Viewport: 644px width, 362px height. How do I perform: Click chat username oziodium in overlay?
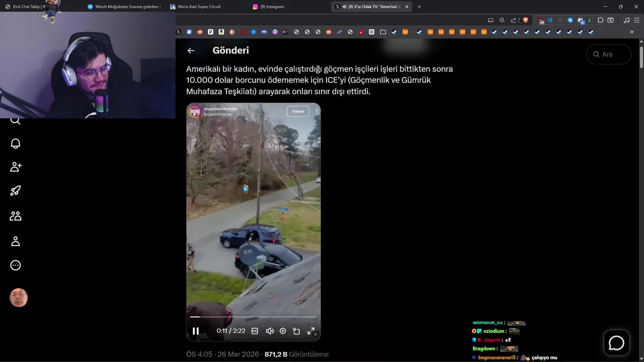494,331
